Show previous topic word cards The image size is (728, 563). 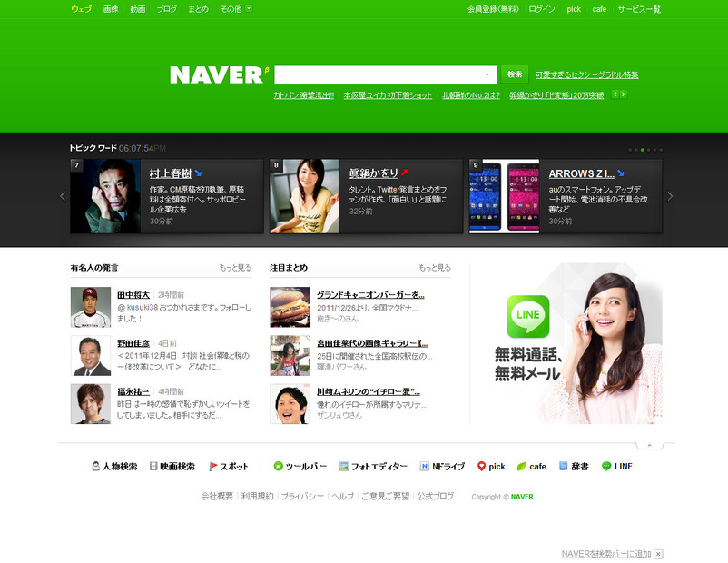click(63, 196)
